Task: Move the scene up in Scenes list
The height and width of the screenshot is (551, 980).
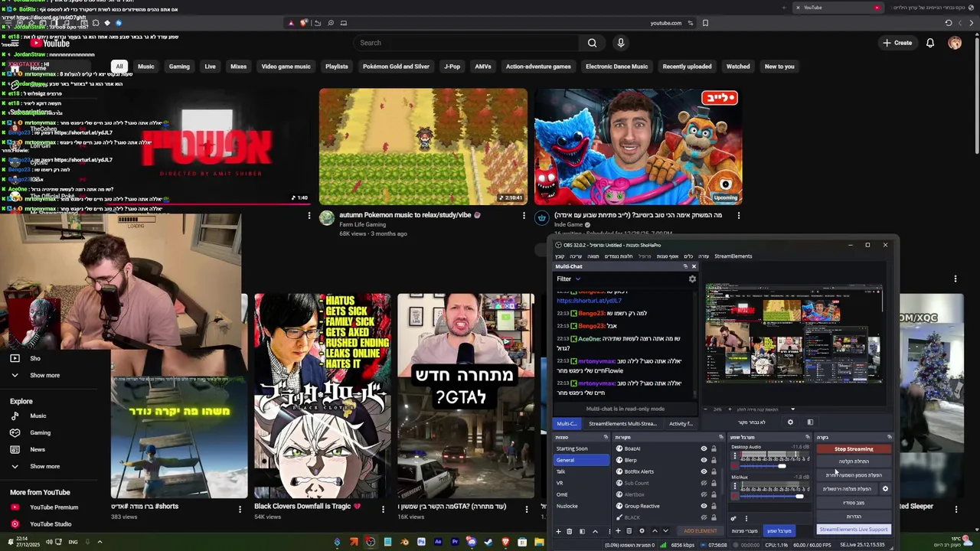Action: pyautogui.click(x=595, y=531)
